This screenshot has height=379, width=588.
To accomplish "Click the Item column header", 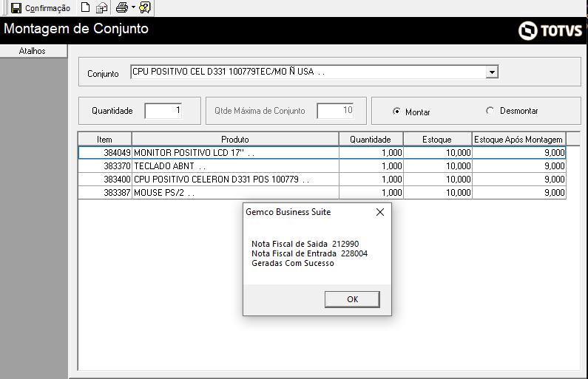I will (104, 140).
